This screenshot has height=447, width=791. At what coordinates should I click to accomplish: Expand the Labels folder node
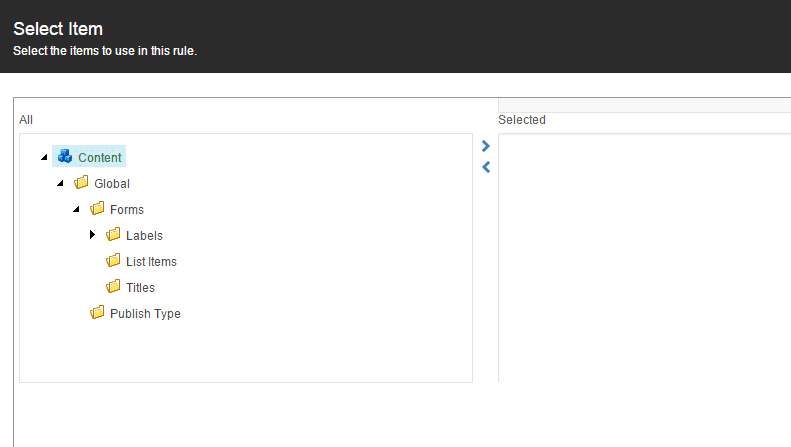(92, 235)
